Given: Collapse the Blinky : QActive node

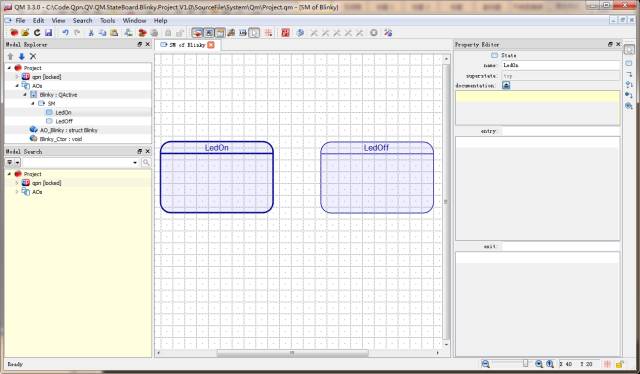Looking at the screenshot, I should tap(25, 95).
